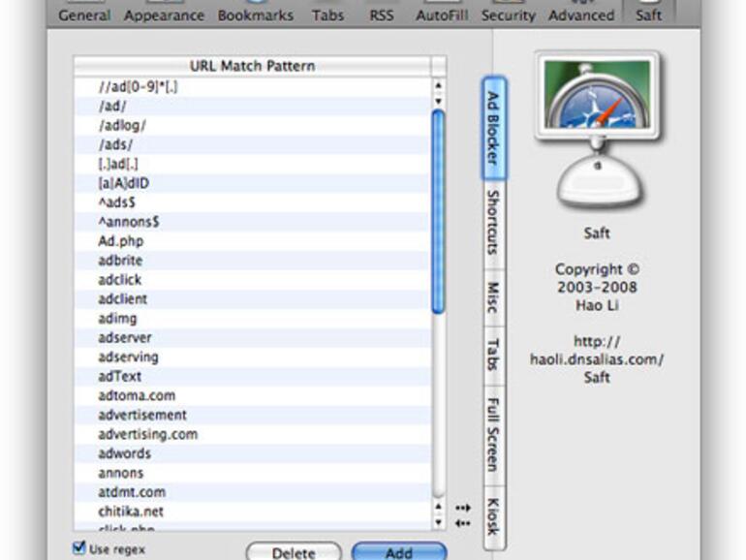Select the adText pattern row
Image resolution: width=746 pixels, height=560 pixels.
coord(253,376)
